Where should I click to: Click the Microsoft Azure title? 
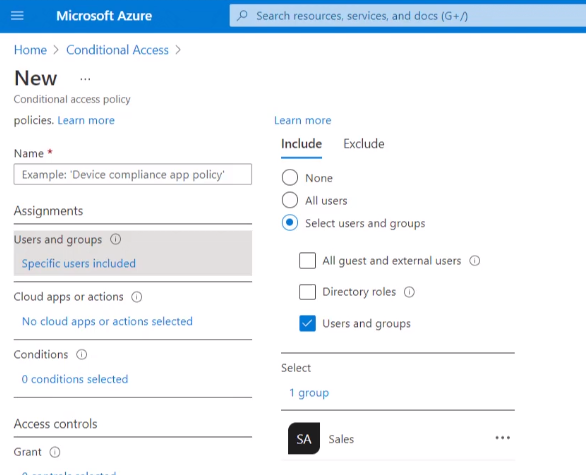104,16
